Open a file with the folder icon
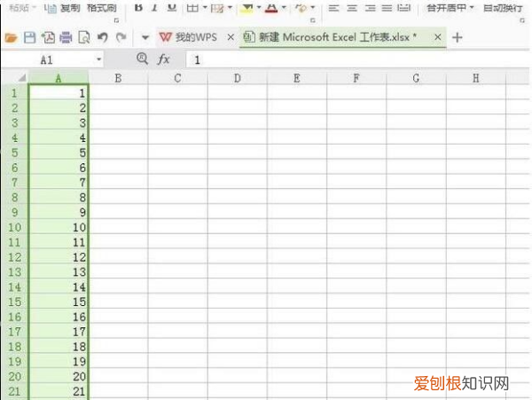Screen dimensions: 532x400 pyautogui.click(x=11, y=37)
